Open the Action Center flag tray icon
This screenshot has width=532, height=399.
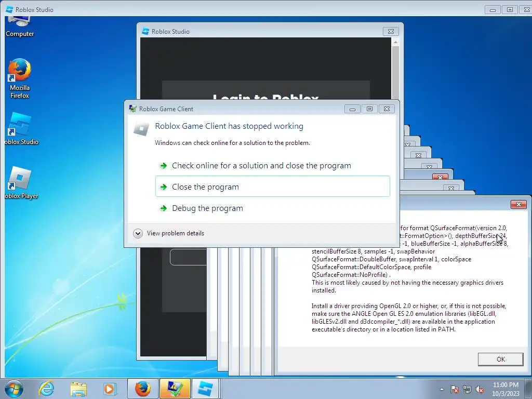[x=455, y=389]
